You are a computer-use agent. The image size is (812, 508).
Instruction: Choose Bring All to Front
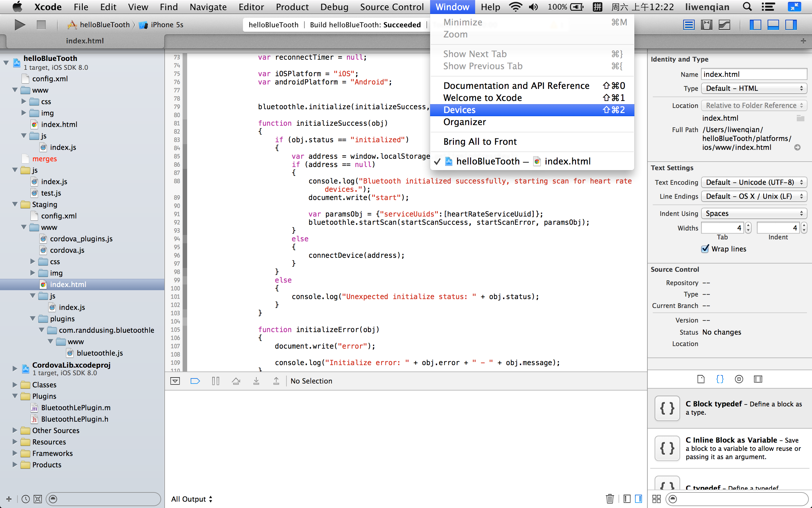click(532, 142)
